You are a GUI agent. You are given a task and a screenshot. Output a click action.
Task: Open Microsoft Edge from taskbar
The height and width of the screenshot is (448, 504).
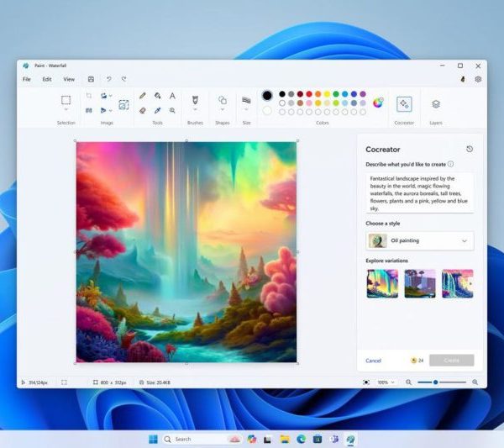(x=301, y=439)
